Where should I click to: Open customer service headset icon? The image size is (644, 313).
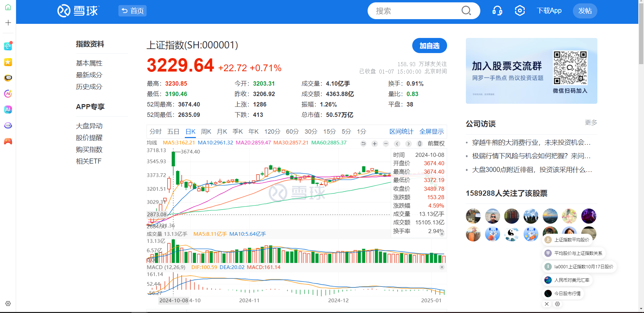497,11
